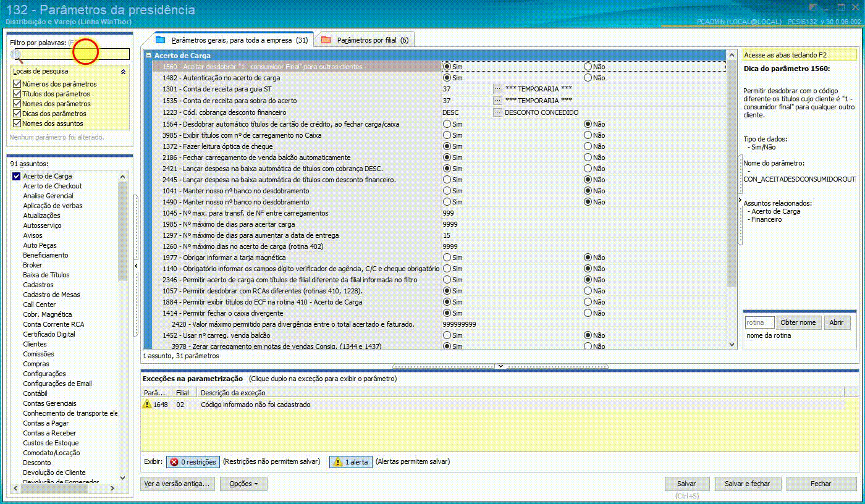Select Não for 1372 leitura óptica de cheque
865x504 pixels.
588,146
